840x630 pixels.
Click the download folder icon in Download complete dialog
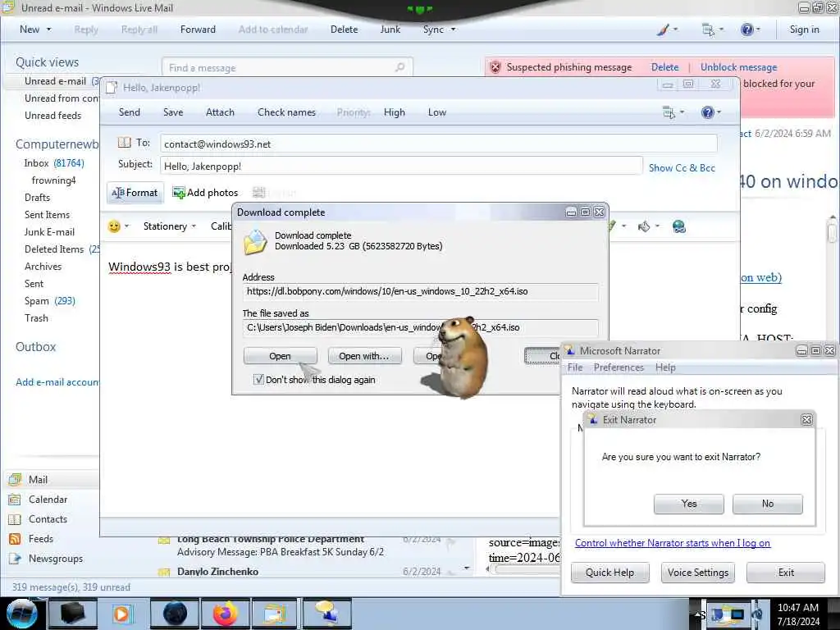[x=256, y=242]
